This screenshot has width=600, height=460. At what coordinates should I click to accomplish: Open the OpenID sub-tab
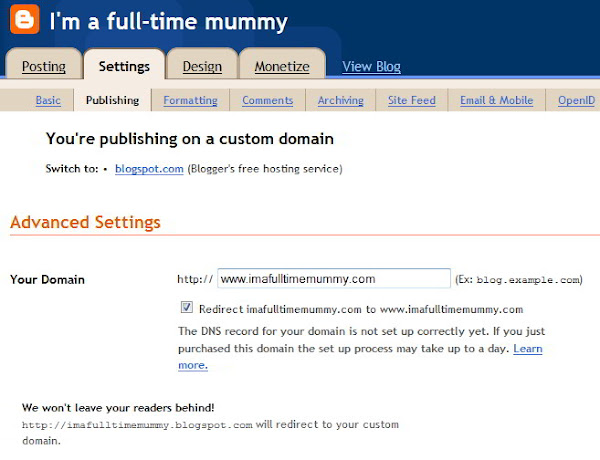pos(576,100)
